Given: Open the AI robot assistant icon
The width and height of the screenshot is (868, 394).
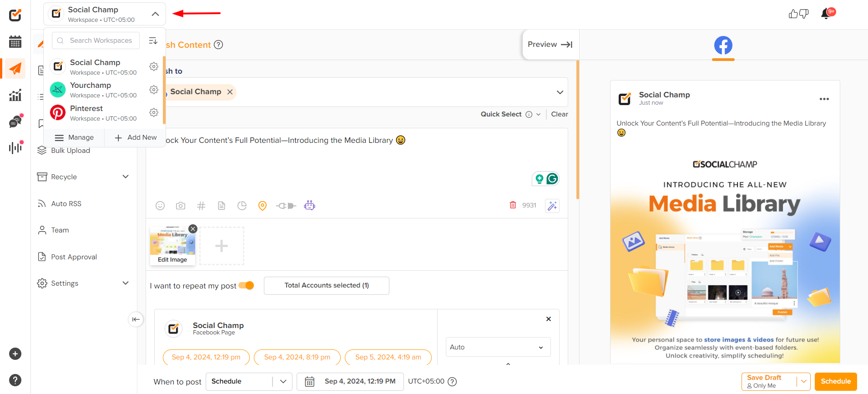Looking at the screenshot, I should point(310,205).
